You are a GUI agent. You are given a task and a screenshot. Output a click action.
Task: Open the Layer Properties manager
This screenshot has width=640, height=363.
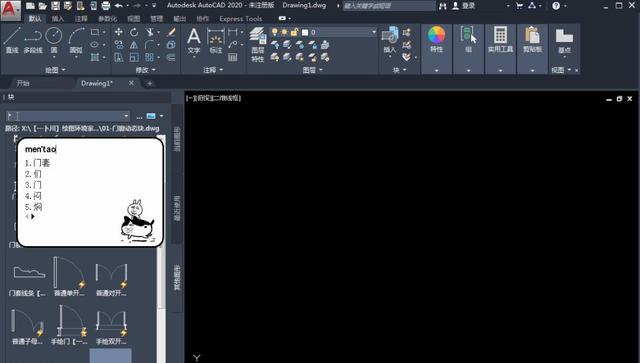pyautogui.click(x=258, y=44)
